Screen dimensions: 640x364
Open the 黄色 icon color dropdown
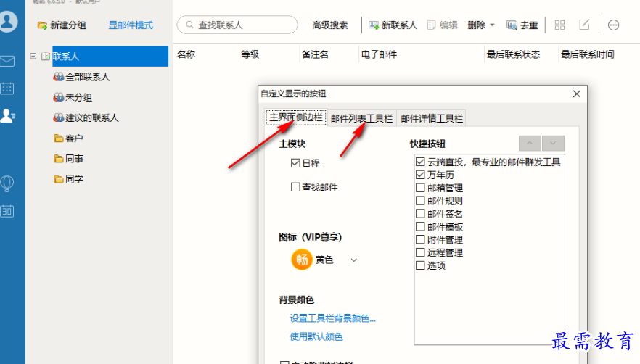[354, 260]
